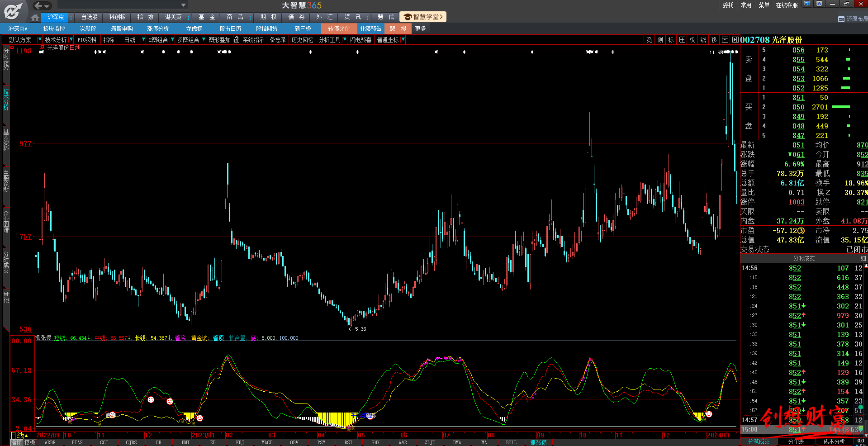Click the collapse-panel window icon
868x446 pixels.
point(725,40)
